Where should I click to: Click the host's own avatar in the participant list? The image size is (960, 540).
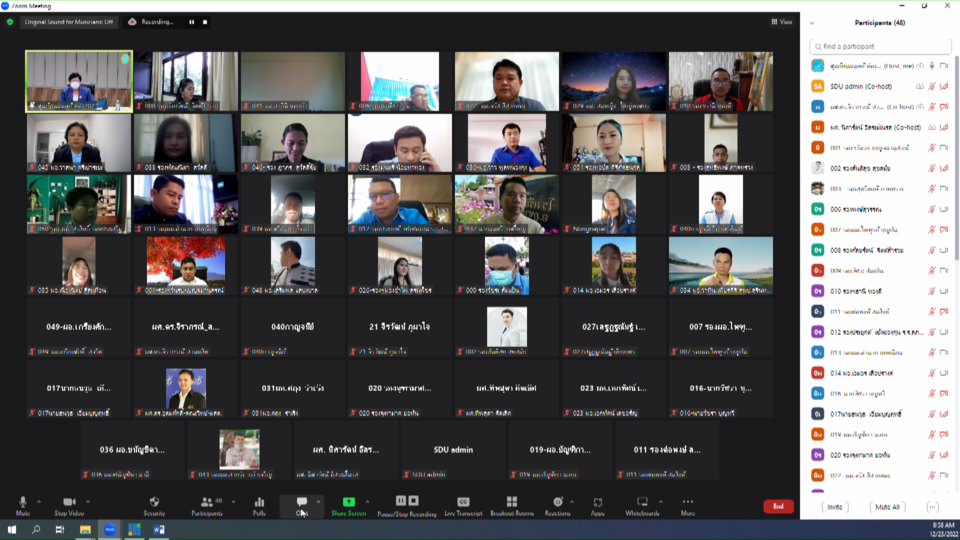(817, 66)
